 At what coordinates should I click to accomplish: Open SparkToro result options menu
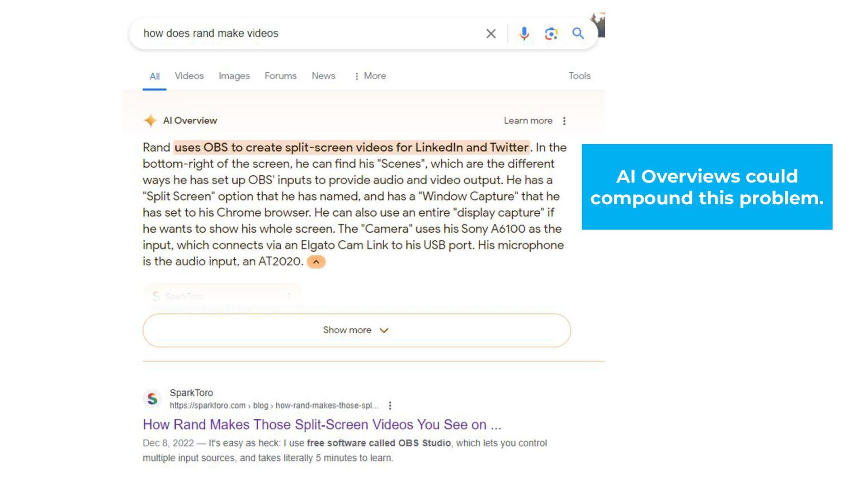click(x=390, y=406)
